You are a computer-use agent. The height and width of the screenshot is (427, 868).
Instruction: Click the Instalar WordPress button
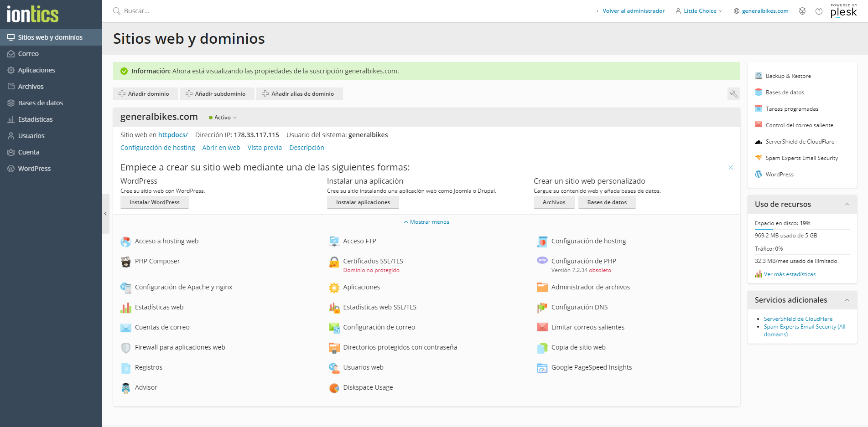(154, 202)
